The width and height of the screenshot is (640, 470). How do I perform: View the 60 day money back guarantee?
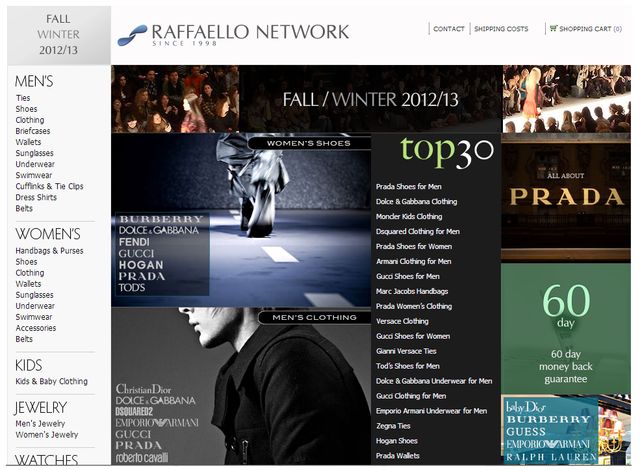(x=566, y=329)
